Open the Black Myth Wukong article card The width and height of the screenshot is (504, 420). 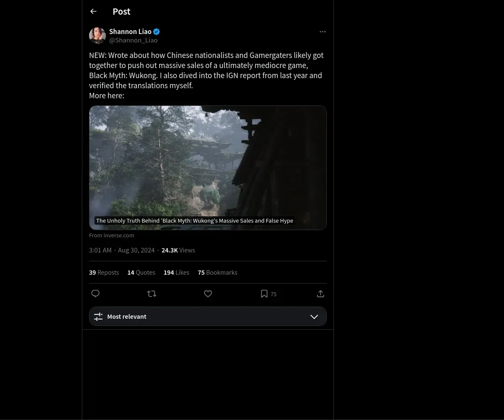208,168
